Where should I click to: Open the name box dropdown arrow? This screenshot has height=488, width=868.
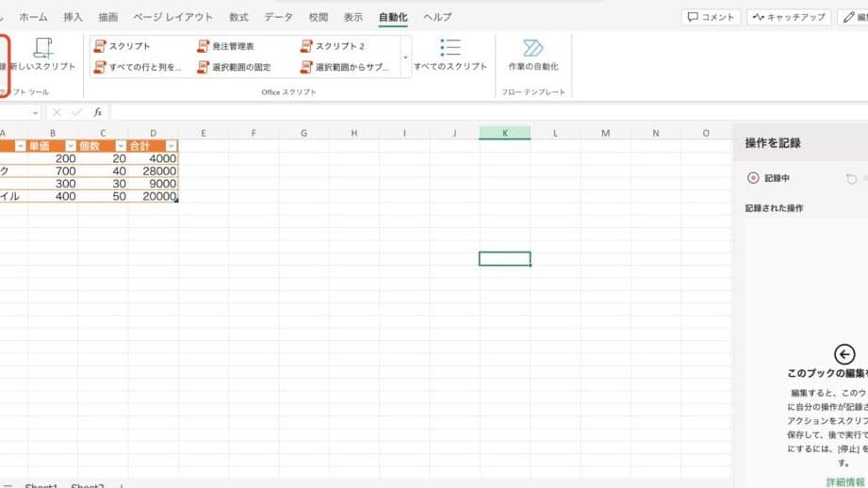tap(35, 113)
